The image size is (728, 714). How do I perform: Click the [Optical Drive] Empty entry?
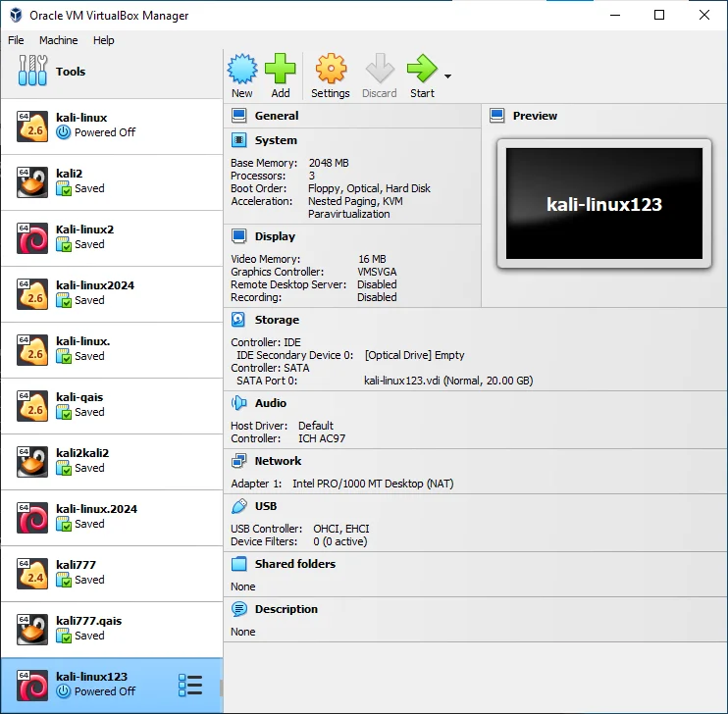[414, 355]
